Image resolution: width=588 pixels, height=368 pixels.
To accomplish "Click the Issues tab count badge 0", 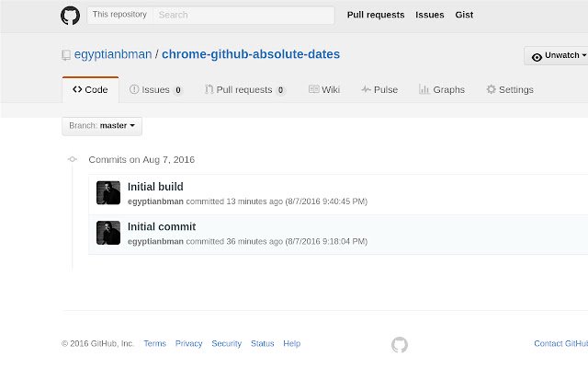I will click(x=178, y=90).
